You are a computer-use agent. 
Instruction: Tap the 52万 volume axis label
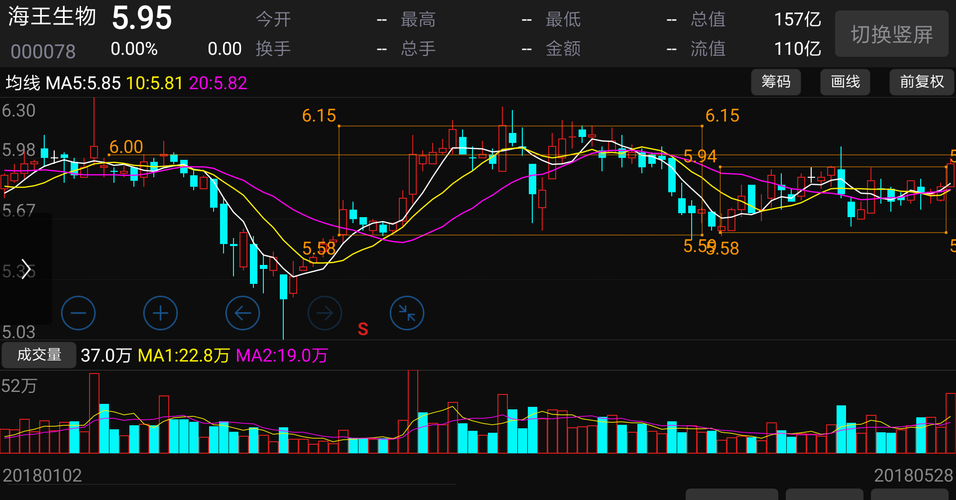(x=19, y=386)
